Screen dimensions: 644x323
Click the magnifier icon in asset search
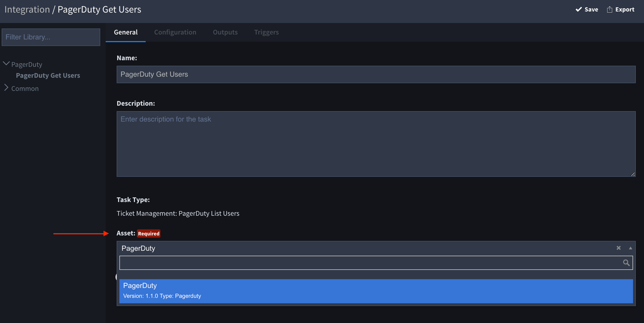[626, 263]
